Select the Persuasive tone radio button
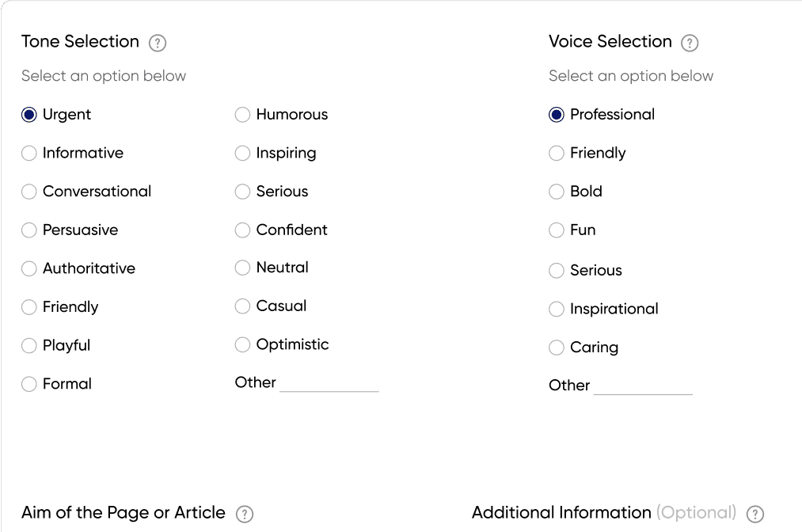This screenshot has width=802, height=532. coord(29,230)
